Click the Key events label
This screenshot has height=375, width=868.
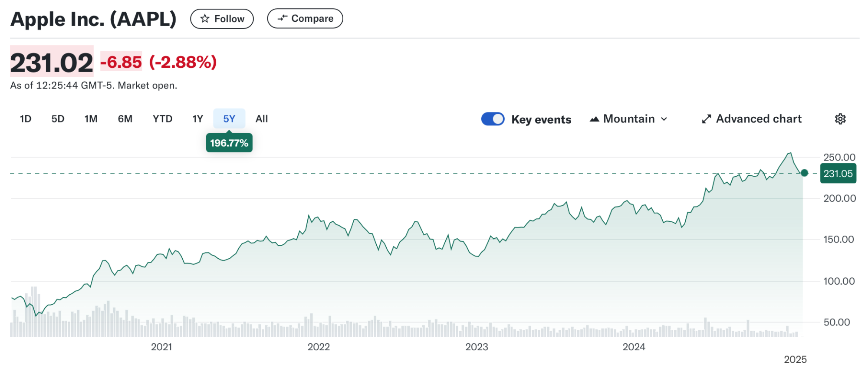click(x=541, y=119)
